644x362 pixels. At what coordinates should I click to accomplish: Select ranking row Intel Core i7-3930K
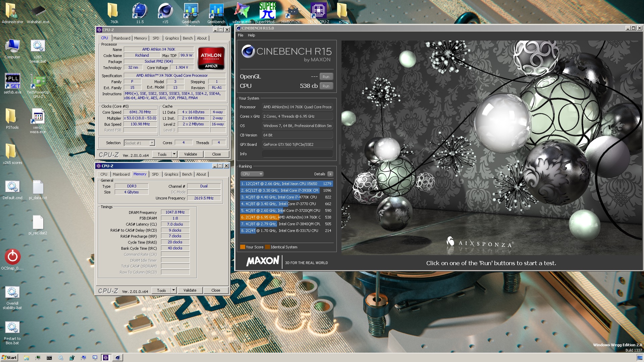pyautogui.click(x=286, y=190)
